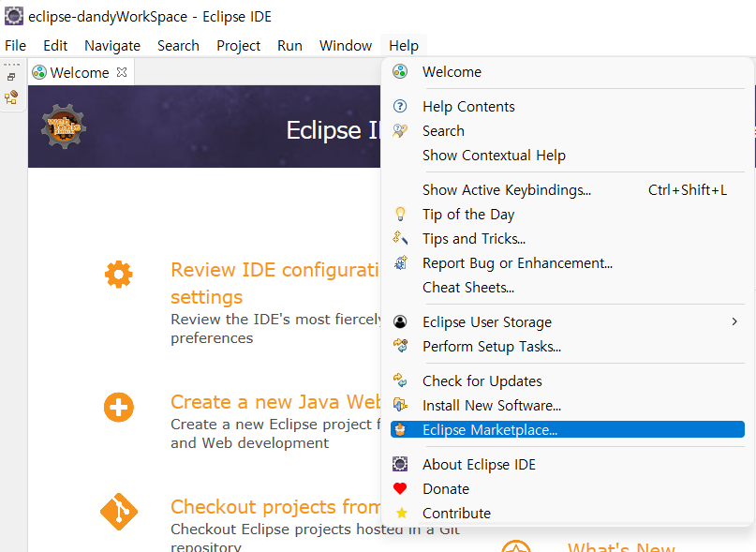Choose Help Contents from menu
756x552 pixels.
click(x=568, y=106)
